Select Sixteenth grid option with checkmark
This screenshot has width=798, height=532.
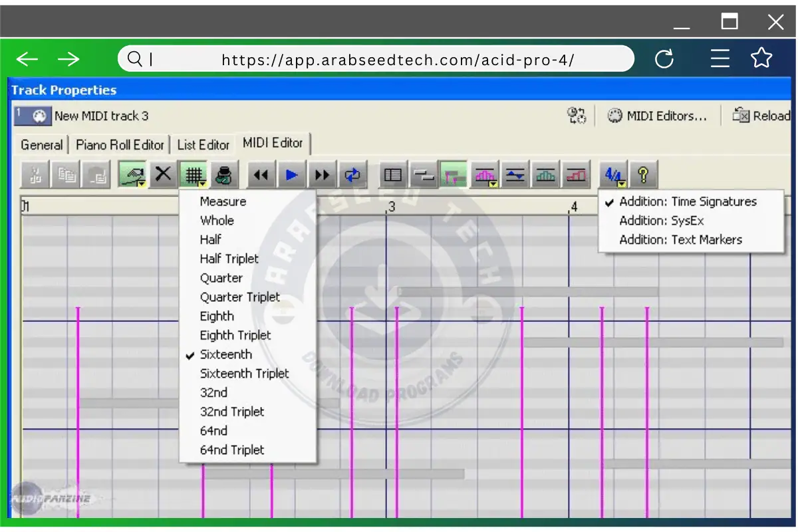pos(226,354)
